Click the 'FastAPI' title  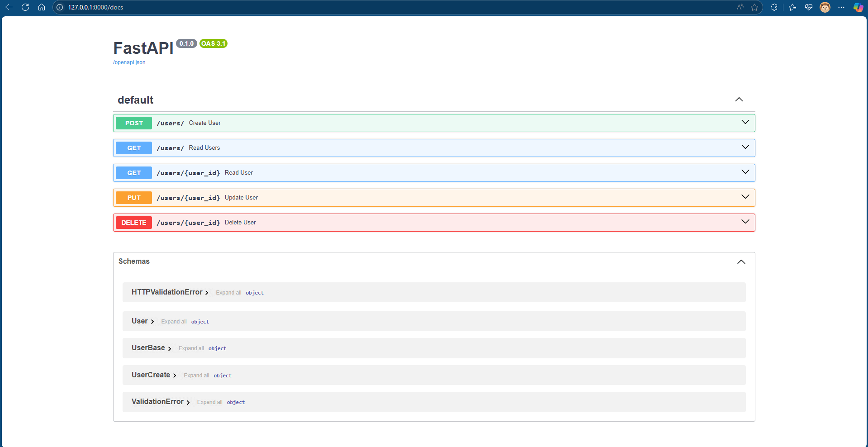pyautogui.click(x=143, y=48)
